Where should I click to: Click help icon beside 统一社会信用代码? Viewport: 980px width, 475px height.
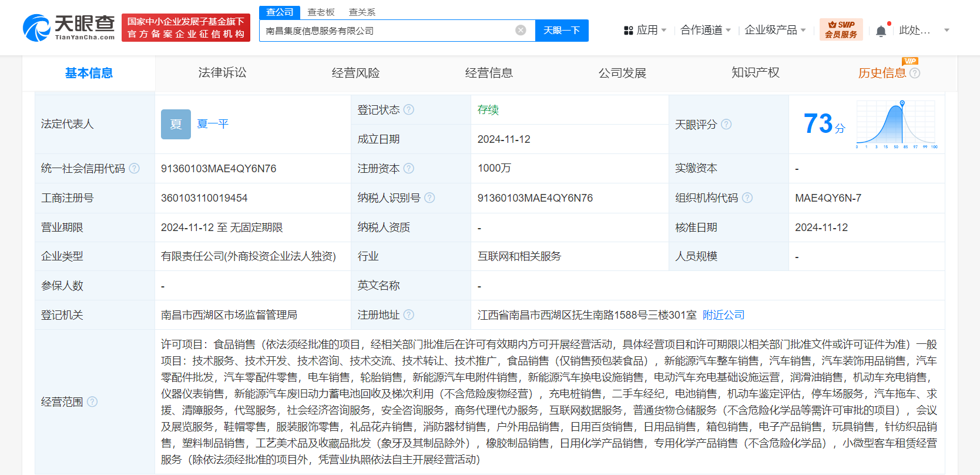(135, 169)
